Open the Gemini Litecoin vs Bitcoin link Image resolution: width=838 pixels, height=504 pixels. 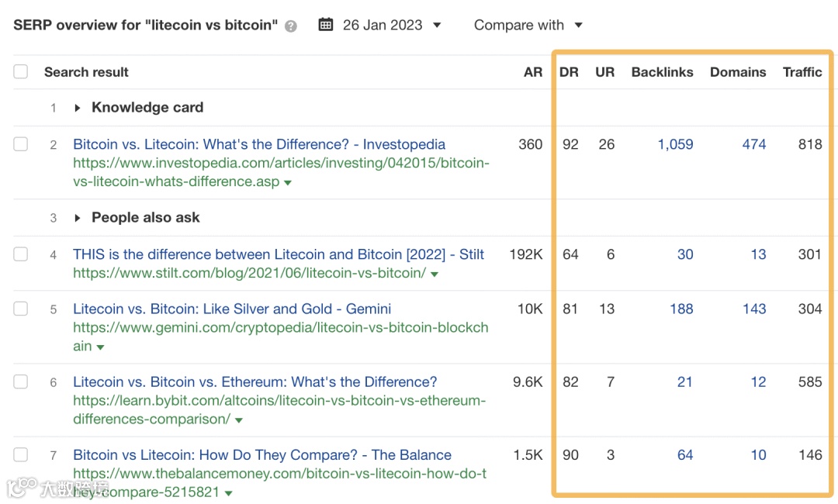(x=231, y=309)
